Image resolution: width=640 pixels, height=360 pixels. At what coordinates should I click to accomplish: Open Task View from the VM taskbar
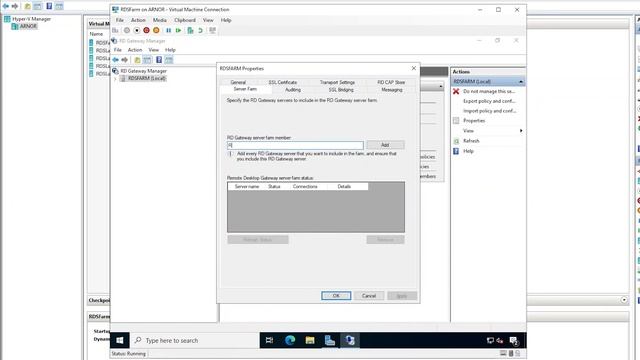pos(269,340)
